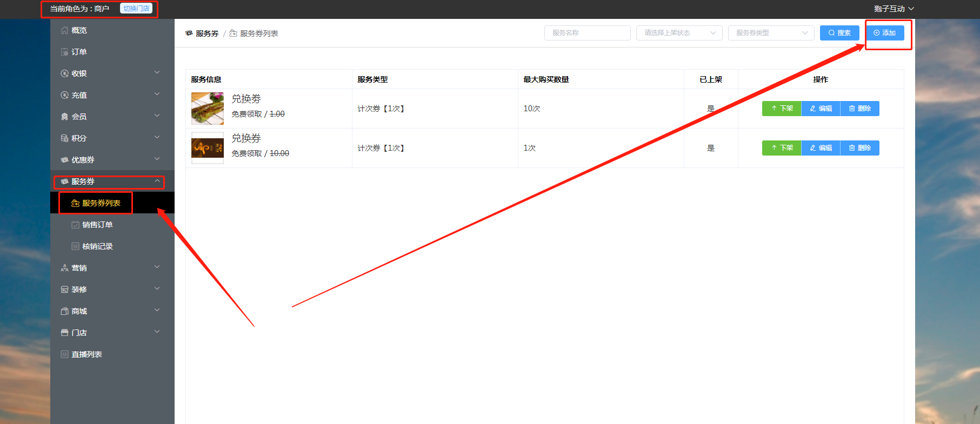Open the 概览 menu item
980x424 pixels.
[x=112, y=30]
